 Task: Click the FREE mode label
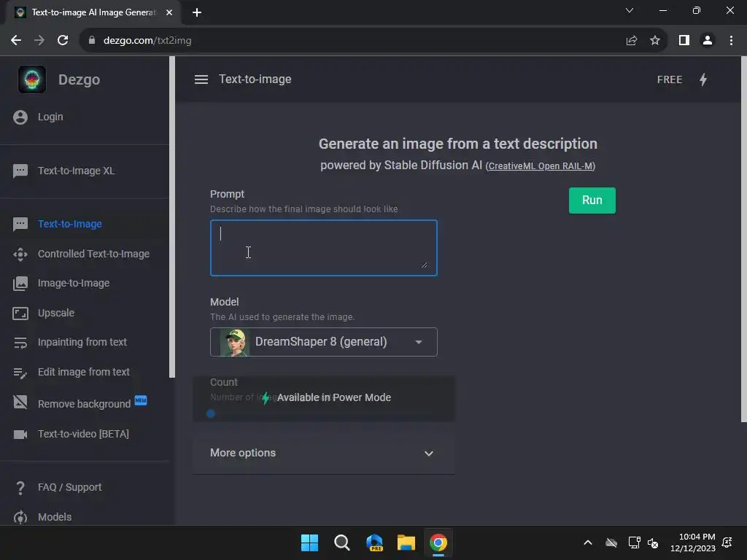(670, 79)
